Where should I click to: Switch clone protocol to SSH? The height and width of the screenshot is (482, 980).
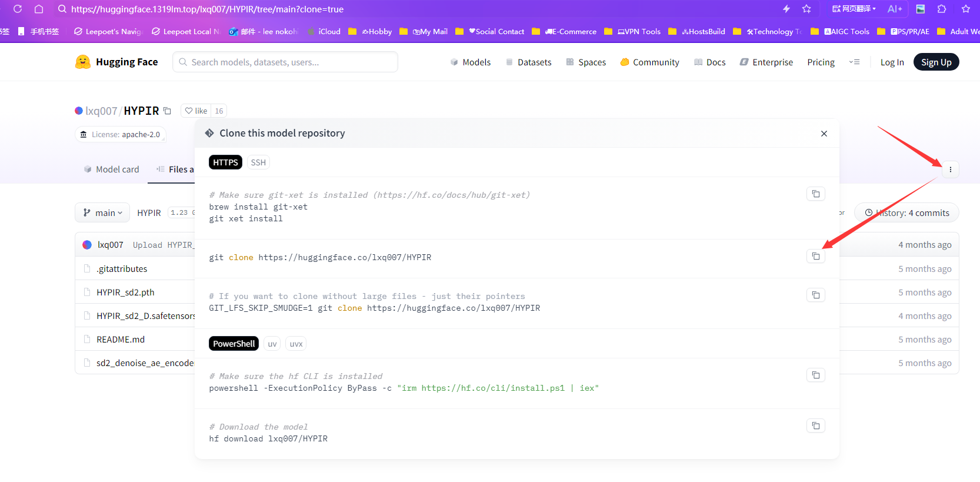[258, 162]
